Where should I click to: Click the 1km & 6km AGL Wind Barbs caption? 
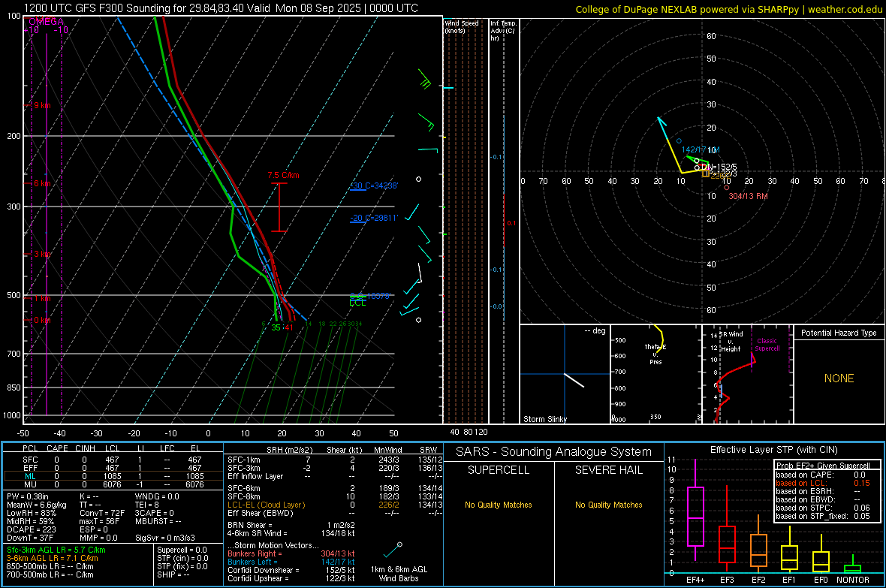[x=399, y=574]
